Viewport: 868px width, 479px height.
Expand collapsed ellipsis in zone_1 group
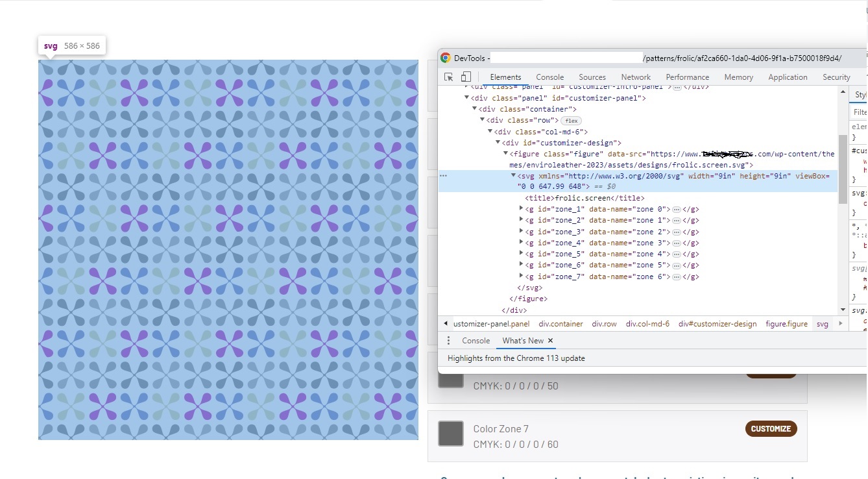(676, 209)
